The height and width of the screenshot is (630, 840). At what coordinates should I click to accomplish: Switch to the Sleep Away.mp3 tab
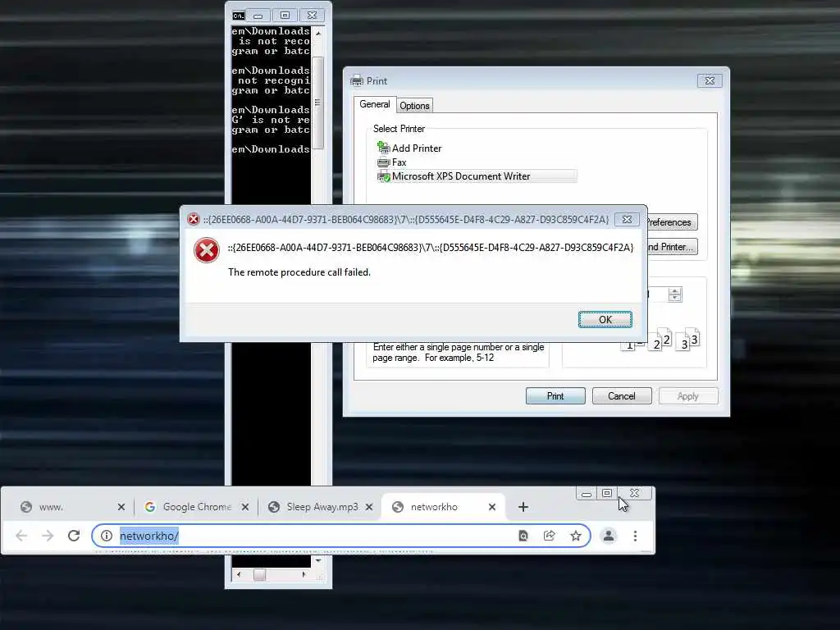tap(322, 507)
